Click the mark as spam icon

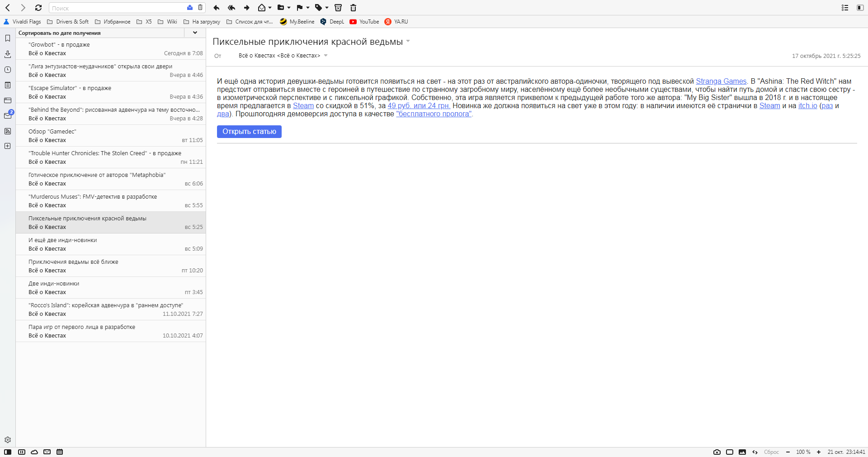[x=338, y=8]
